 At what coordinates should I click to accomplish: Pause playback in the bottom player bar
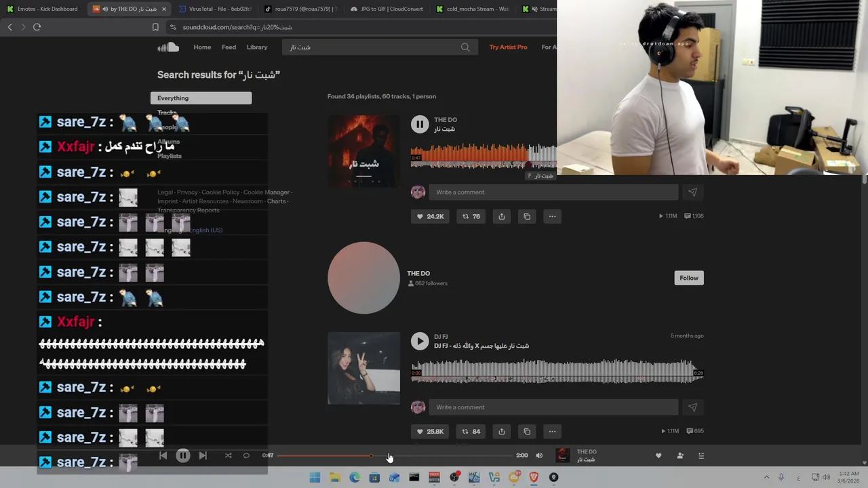click(183, 455)
